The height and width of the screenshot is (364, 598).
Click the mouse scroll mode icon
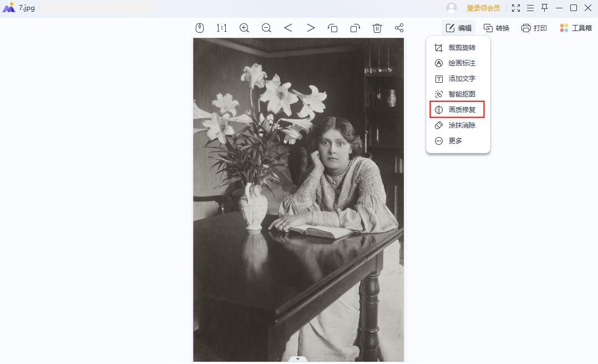(200, 28)
